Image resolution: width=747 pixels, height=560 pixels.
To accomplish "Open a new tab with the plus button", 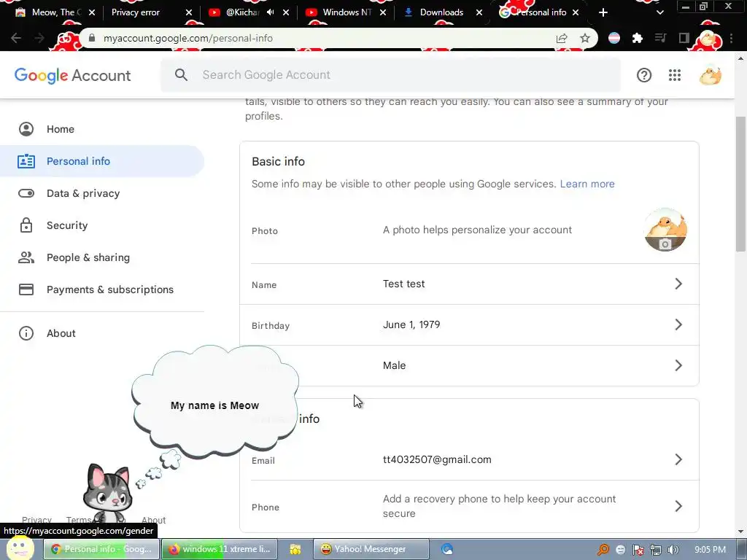I will tap(603, 12).
